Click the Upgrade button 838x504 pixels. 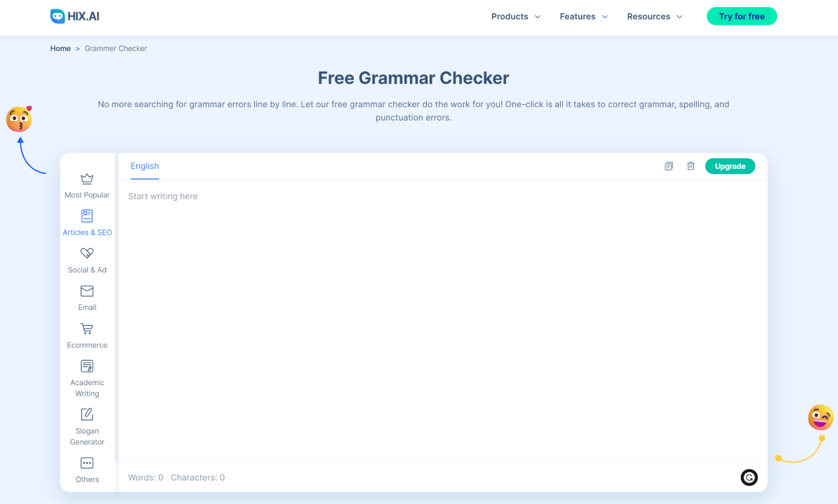pyautogui.click(x=730, y=166)
